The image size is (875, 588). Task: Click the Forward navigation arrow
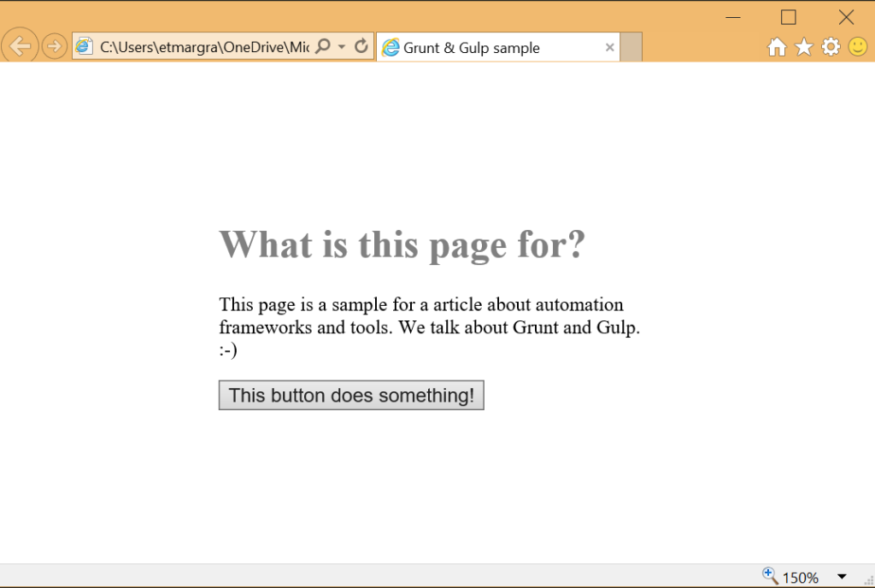(x=54, y=47)
